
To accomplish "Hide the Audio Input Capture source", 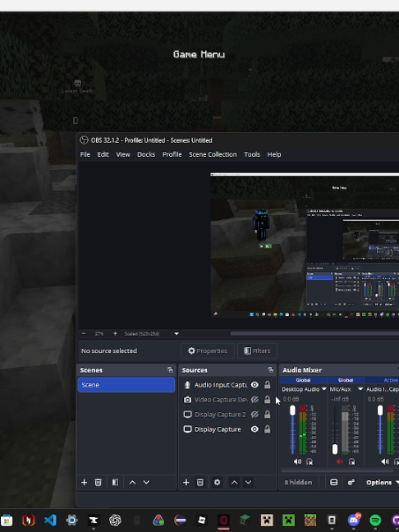I will pyautogui.click(x=255, y=385).
